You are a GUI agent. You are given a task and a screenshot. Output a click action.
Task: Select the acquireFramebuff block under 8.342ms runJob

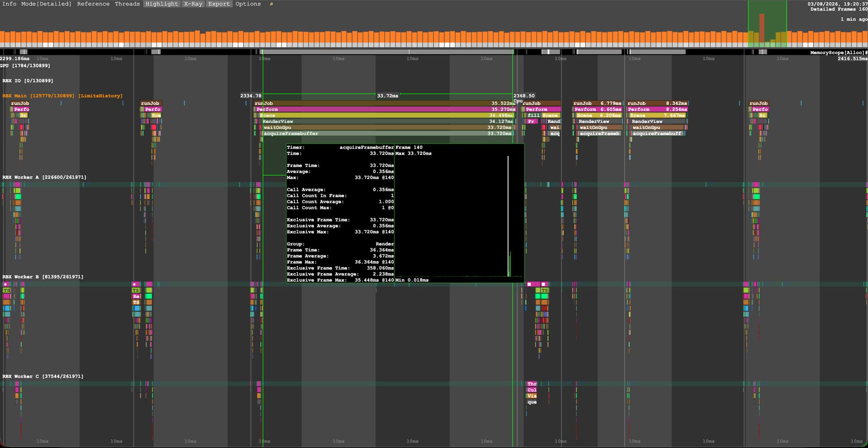[657, 133]
